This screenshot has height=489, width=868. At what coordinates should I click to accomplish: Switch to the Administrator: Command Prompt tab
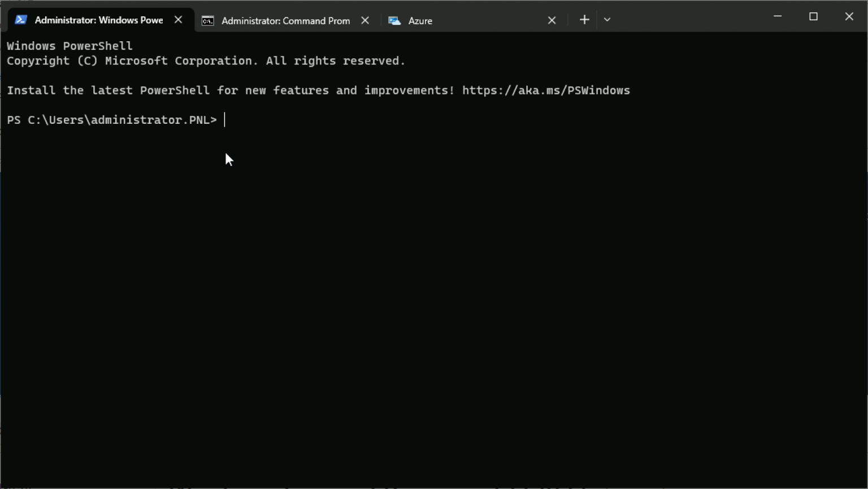(x=285, y=20)
